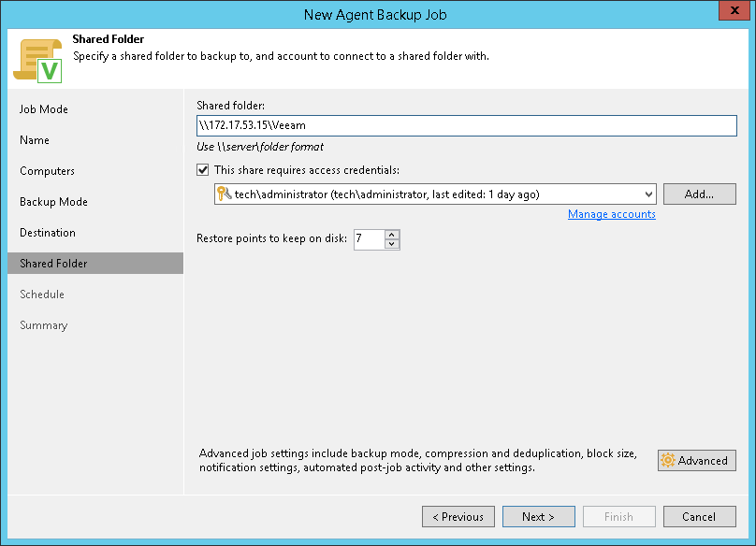Open the Computers step

pos(48,171)
